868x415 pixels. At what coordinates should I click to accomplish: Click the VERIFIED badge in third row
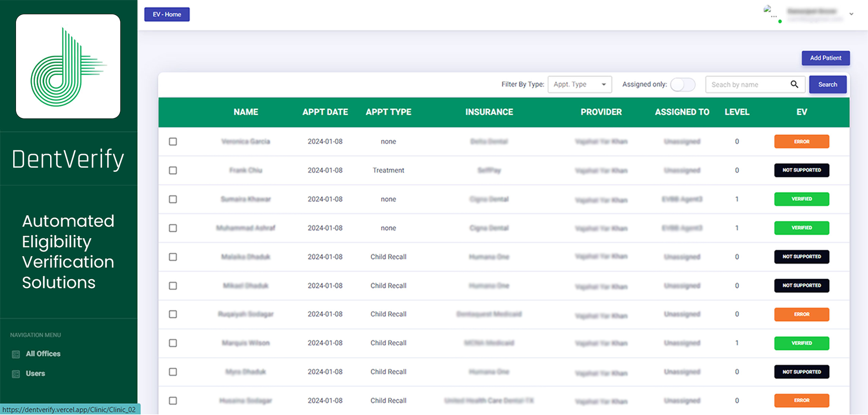coord(801,199)
